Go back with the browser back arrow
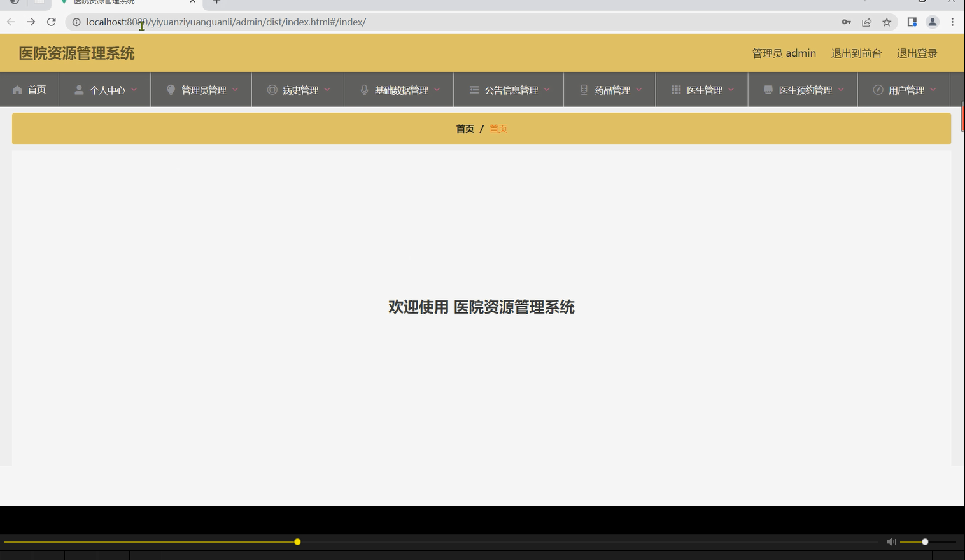This screenshot has width=965, height=560. click(x=11, y=22)
